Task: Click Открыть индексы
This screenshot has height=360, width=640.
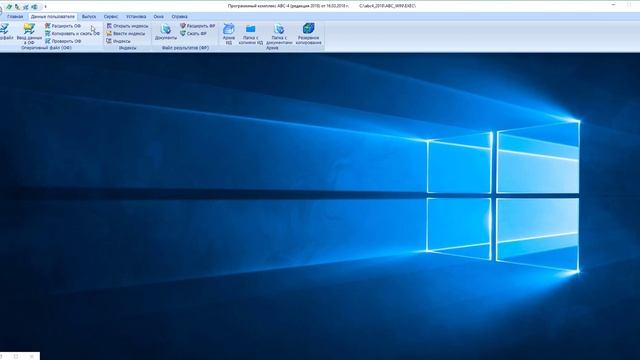Action: point(127,26)
